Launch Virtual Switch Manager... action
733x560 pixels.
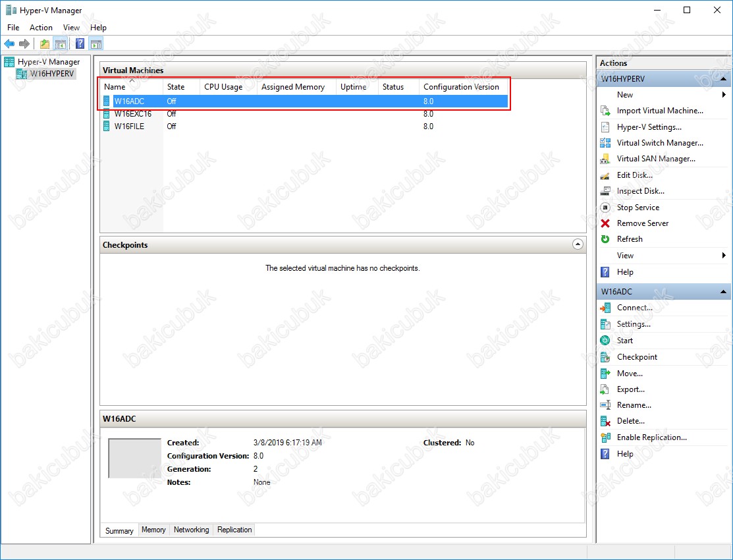click(660, 143)
